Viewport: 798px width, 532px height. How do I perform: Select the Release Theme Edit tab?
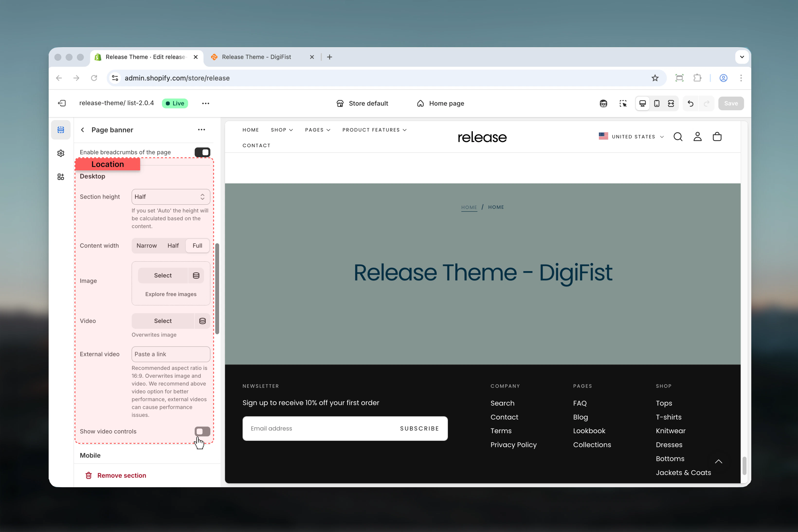pyautogui.click(x=146, y=57)
